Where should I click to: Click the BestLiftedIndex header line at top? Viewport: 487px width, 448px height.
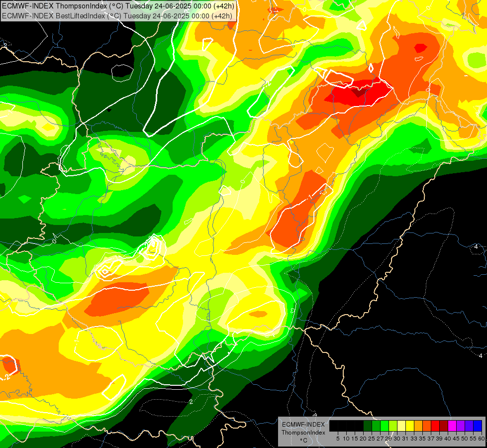(117, 15)
